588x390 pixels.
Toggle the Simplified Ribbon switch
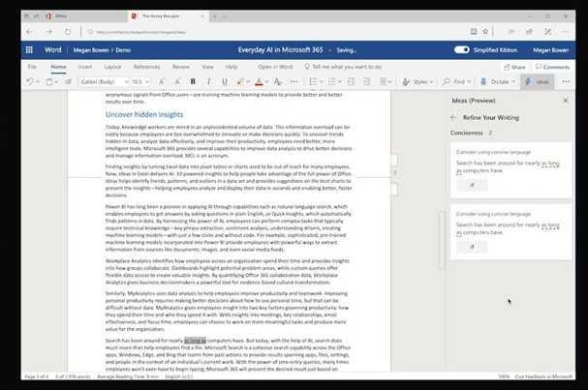tap(461, 48)
